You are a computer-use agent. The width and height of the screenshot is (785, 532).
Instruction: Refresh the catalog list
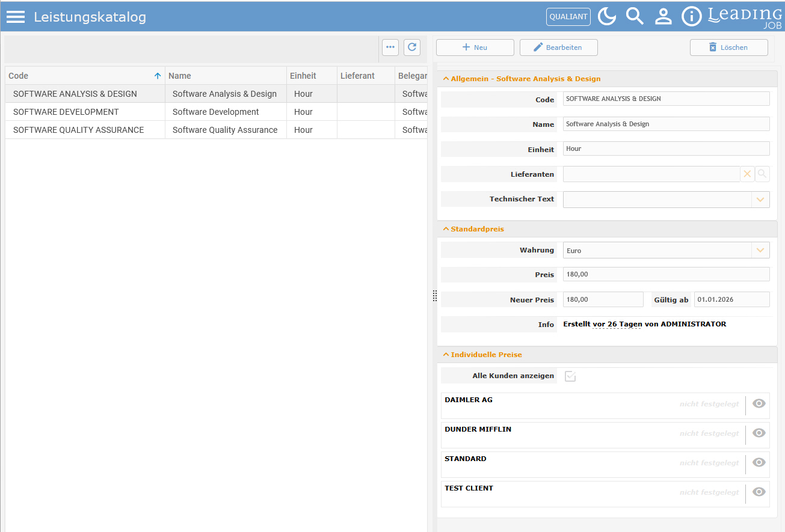[412, 47]
